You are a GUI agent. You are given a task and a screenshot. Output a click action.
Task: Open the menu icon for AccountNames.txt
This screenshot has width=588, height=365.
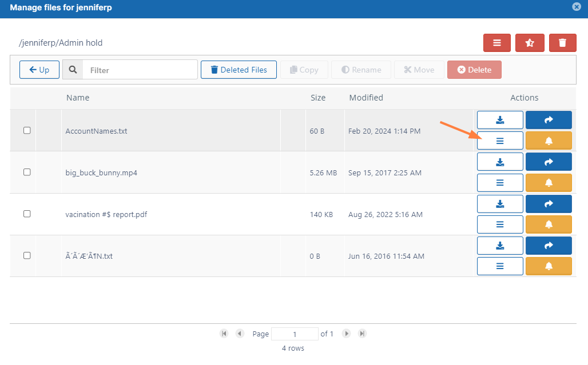(500, 141)
